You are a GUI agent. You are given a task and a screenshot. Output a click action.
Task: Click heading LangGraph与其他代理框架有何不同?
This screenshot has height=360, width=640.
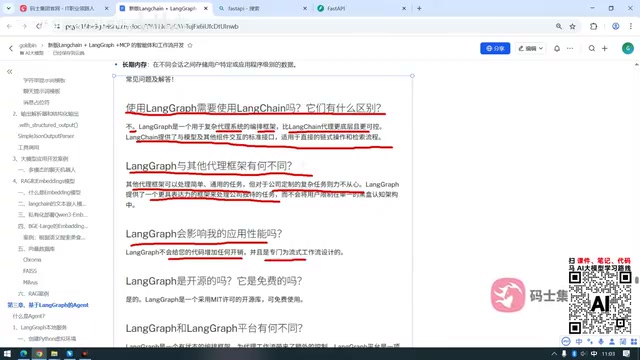(x=209, y=166)
